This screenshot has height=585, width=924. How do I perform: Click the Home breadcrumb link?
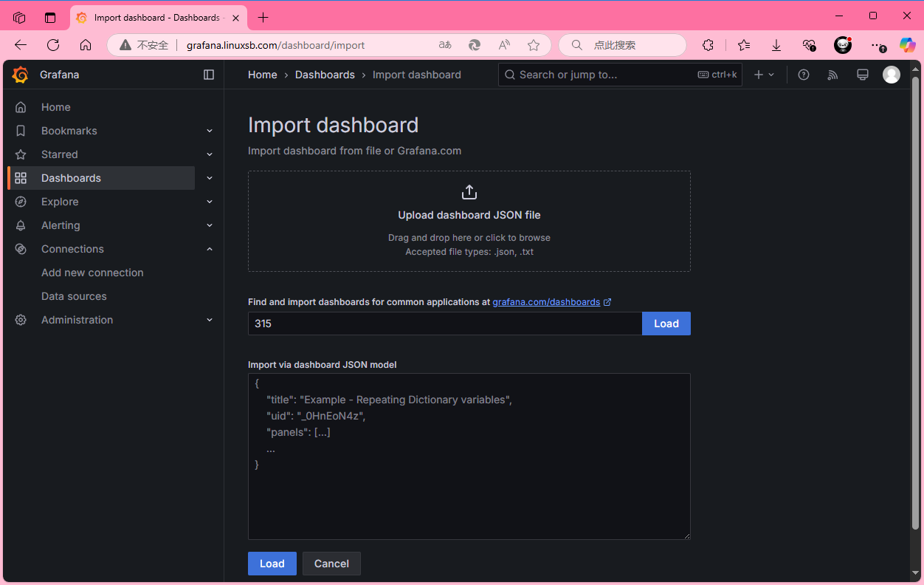(263, 75)
